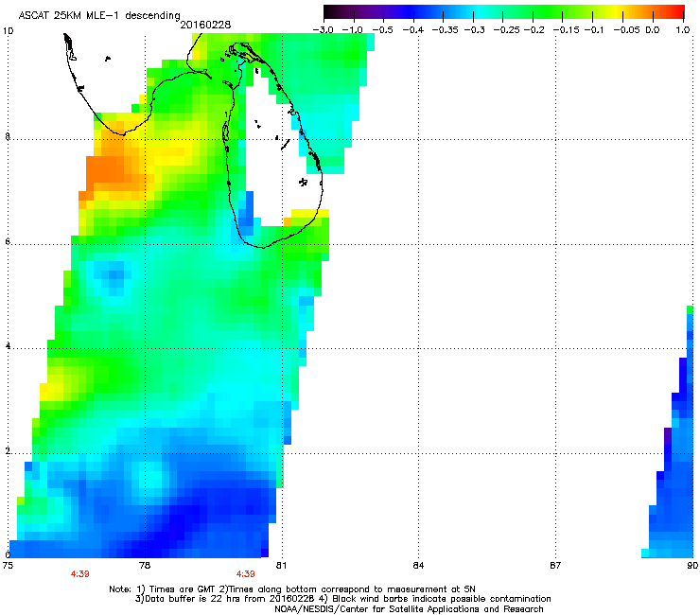Click the red 4:39 time between 75 and 78
700x615 pixels.
79,574
